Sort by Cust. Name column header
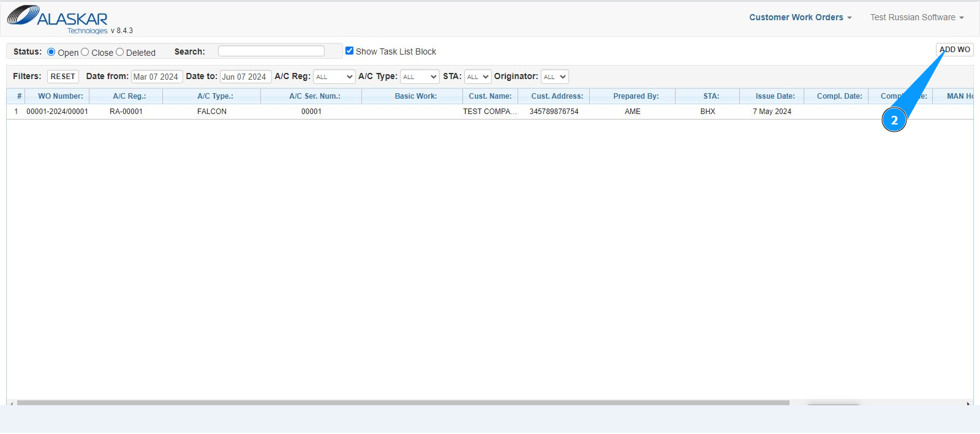Screen dimensions: 980x434 pyautogui.click(x=490, y=96)
